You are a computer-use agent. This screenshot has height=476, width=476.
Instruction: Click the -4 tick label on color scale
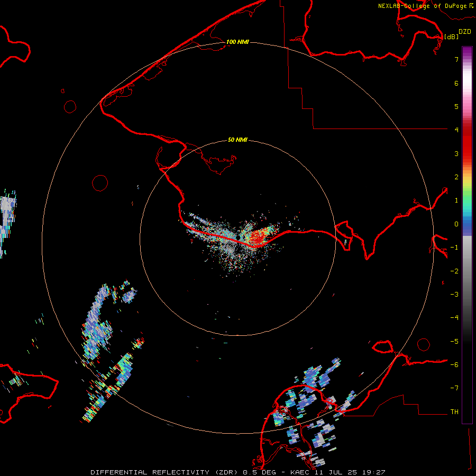[x=454, y=318]
